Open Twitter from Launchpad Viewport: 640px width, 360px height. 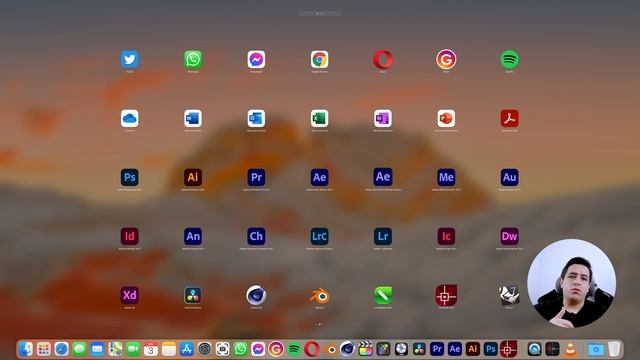point(129,60)
